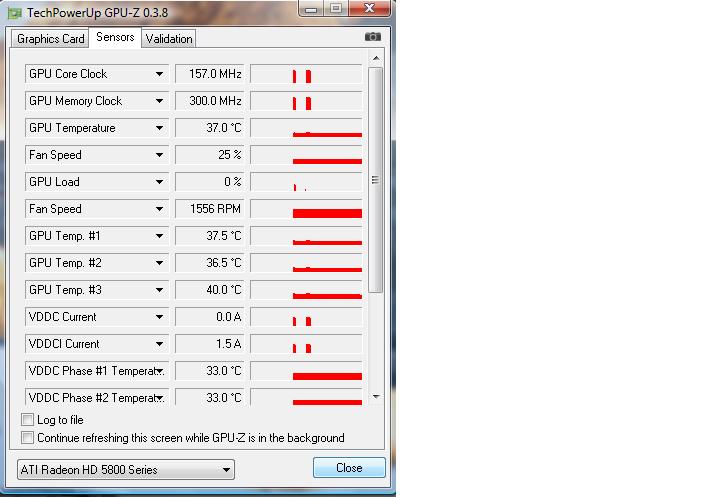720x497 pixels.
Task: Click the 0.0 A VDDC current value
Action: pyautogui.click(x=210, y=317)
